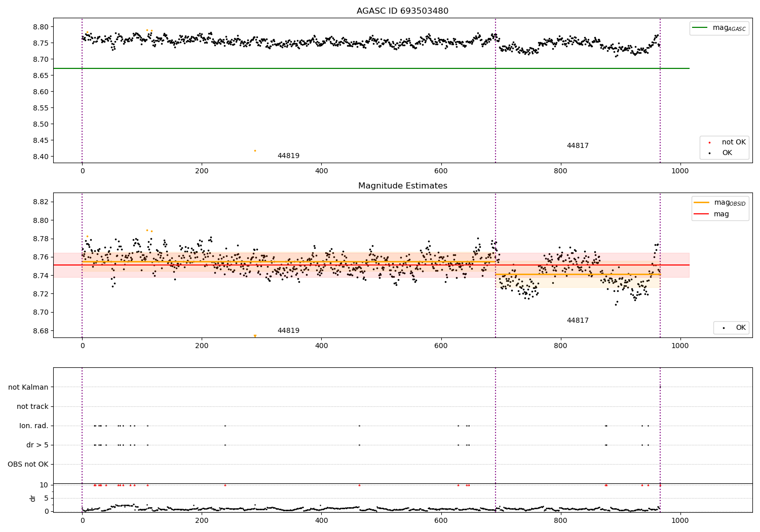This screenshot has height=532, width=760.
Task: Click the red 'mag' legend entry in middle plot
Action: 712,214
